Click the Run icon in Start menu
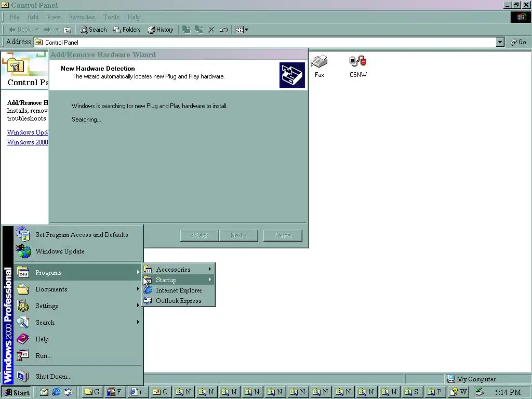 (x=23, y=355)
